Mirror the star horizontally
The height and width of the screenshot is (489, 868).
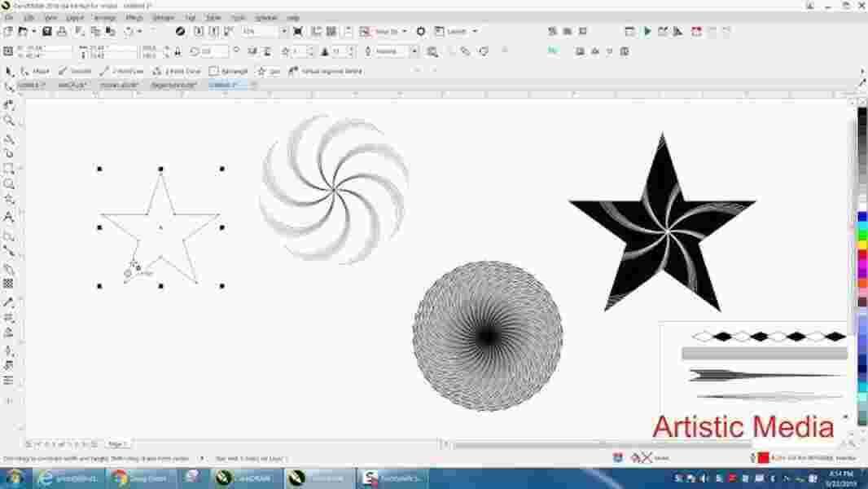click(x=252, y=51)
